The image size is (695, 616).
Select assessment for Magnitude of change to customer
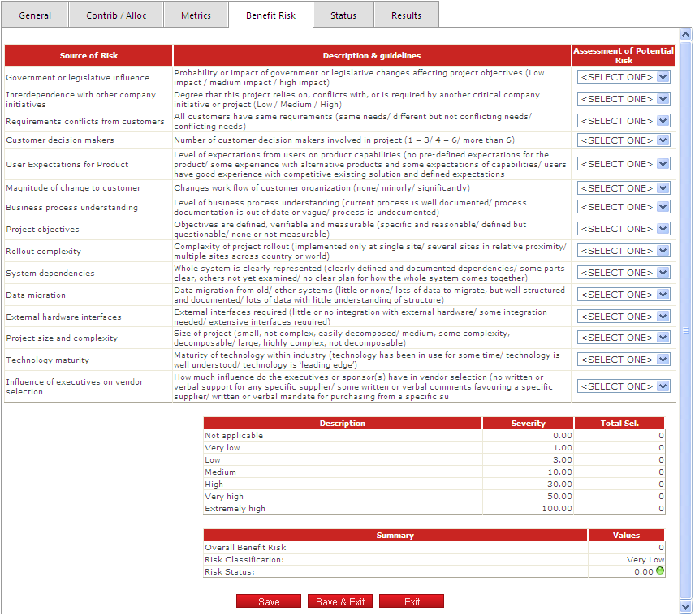click(623, 188)
